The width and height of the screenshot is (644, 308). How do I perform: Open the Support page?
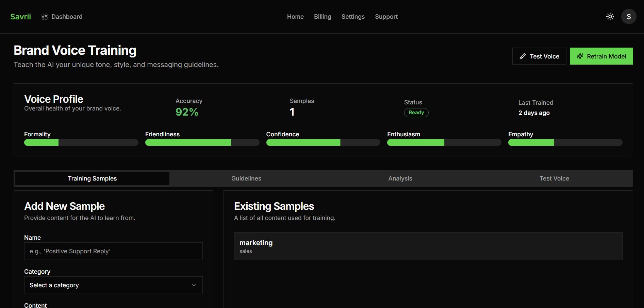point(386,17)
